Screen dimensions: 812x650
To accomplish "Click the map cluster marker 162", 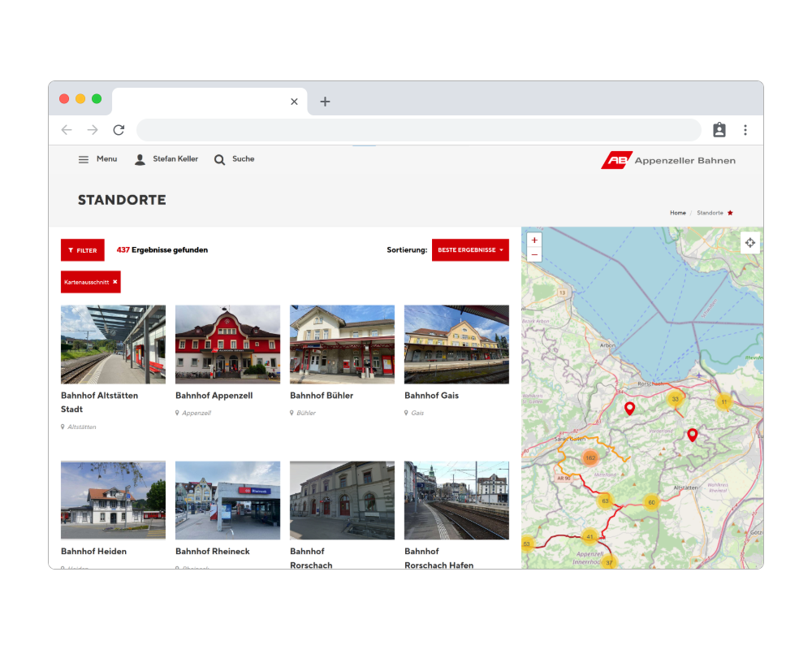I will tap(590, 458).
